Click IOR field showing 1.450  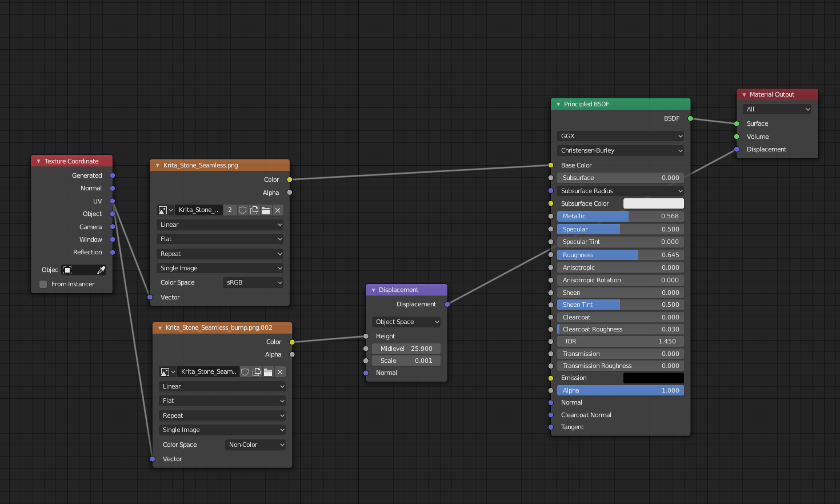point(621,341)
